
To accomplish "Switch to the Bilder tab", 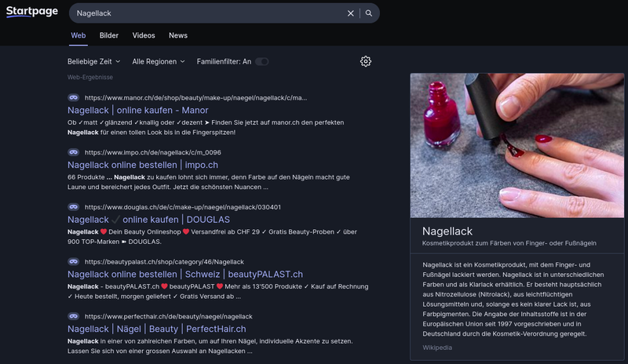I will coord(109,35).
